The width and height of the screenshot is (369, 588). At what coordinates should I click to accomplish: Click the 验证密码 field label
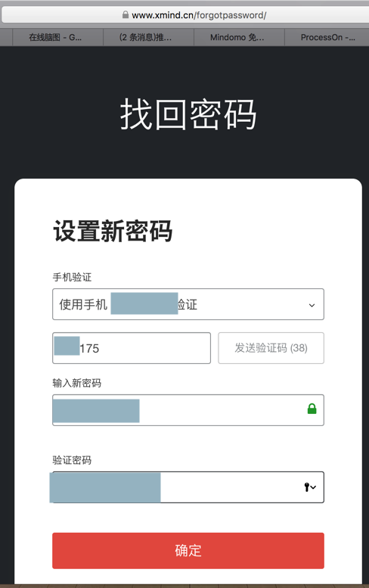tap(72, 460)
